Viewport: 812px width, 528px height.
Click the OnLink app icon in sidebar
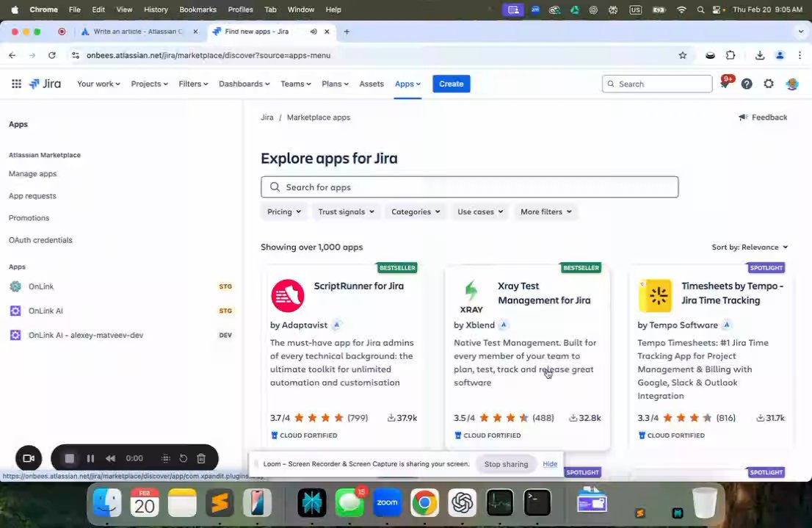(15, 286)
